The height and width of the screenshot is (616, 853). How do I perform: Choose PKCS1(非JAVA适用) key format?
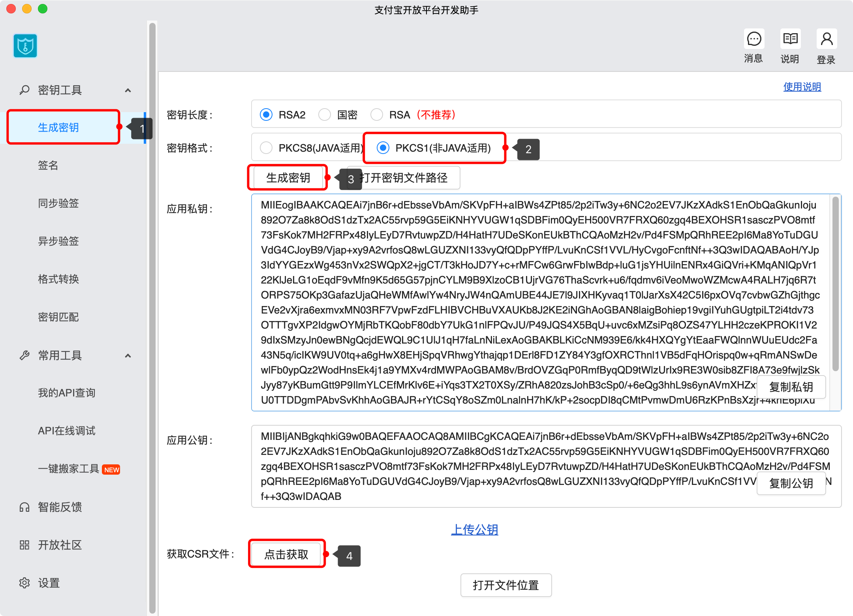(x=383, y=148)
